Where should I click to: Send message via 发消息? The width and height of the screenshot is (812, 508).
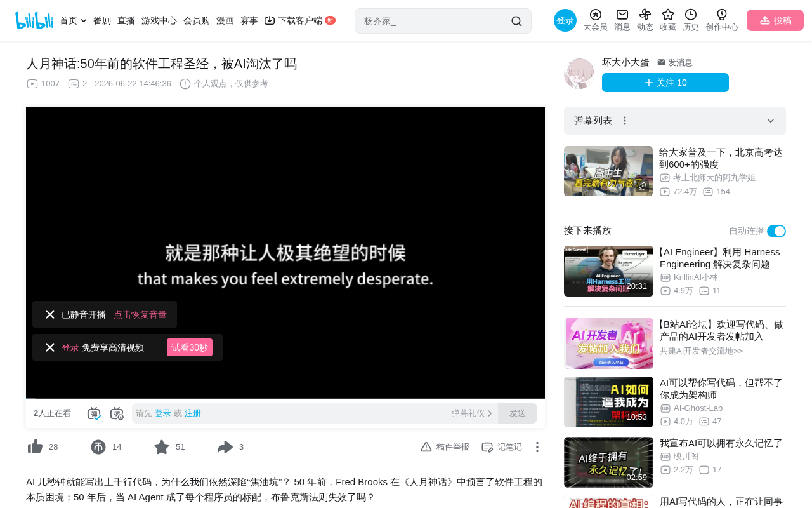(675, 62)
